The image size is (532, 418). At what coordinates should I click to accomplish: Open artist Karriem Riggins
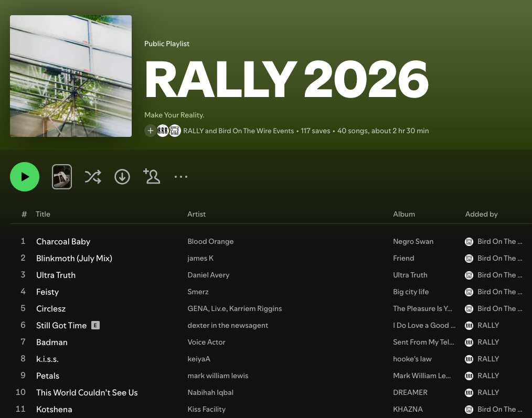256,309
